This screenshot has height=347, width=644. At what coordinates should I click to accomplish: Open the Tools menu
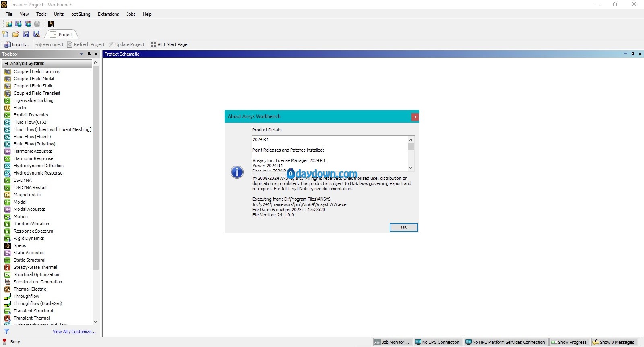coord(41,14)
